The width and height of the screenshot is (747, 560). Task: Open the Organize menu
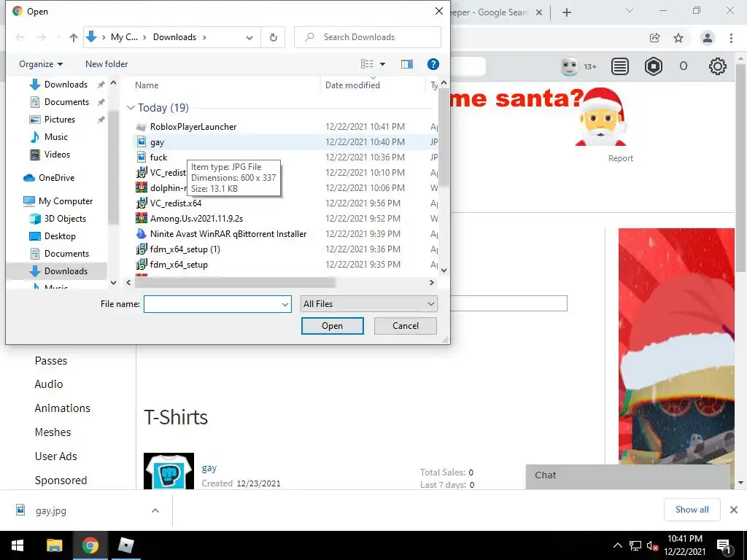coord(41,64)
